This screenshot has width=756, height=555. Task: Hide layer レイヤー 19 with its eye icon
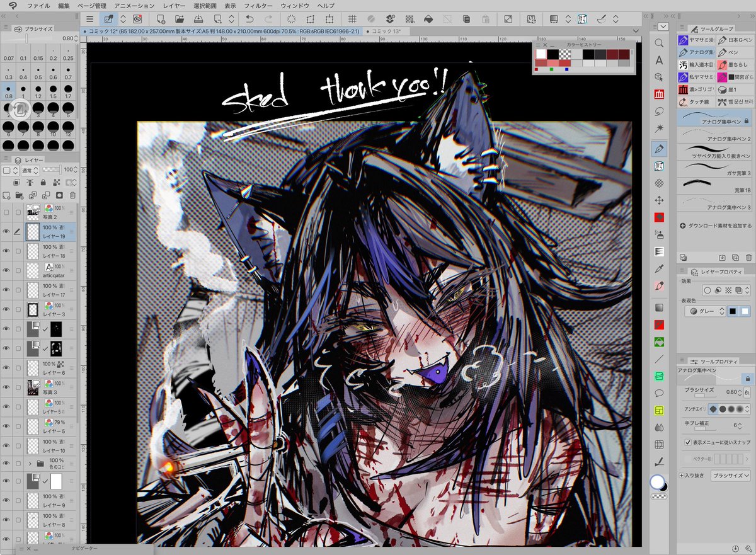point(6,232)
